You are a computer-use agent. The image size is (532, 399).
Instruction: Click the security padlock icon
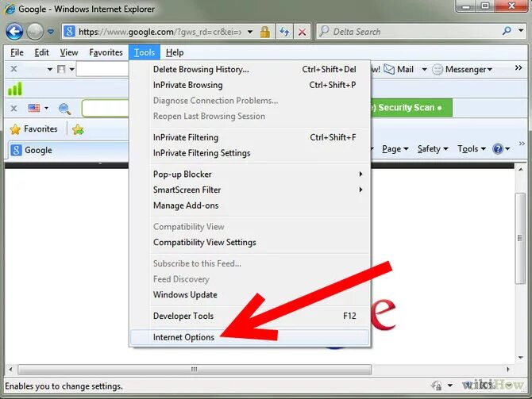[x=265, y=32]
